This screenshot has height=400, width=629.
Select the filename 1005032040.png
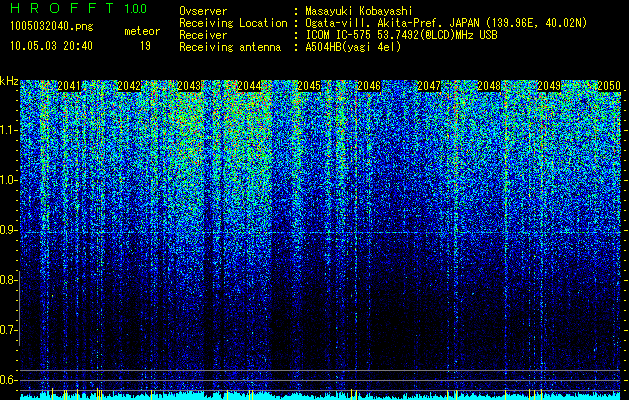52,27
